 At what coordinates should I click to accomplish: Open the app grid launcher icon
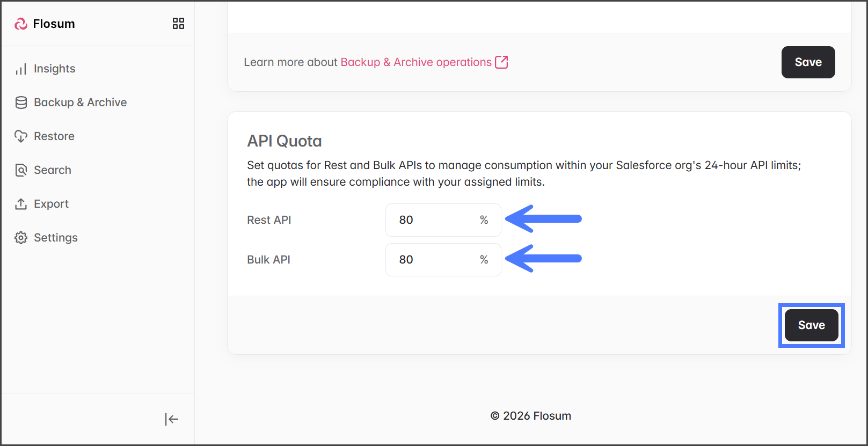[x=178, y=23]
